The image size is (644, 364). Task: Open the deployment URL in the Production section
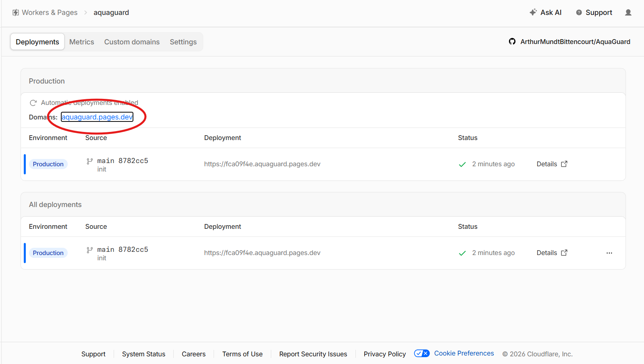(x=262, y=164)
